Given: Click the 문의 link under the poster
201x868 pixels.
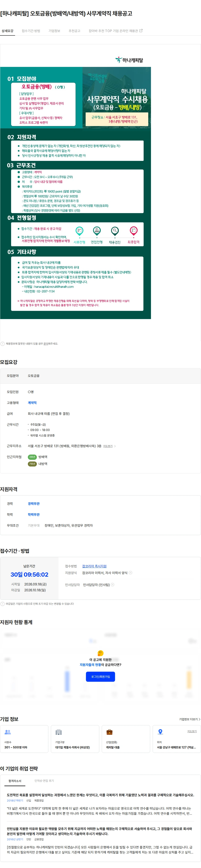Looking at the screenshot, I should click(x=46, y=344).
